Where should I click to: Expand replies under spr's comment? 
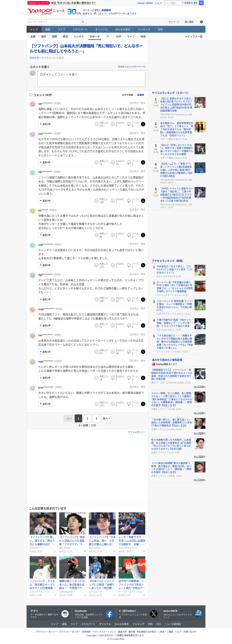click(45, 124)
